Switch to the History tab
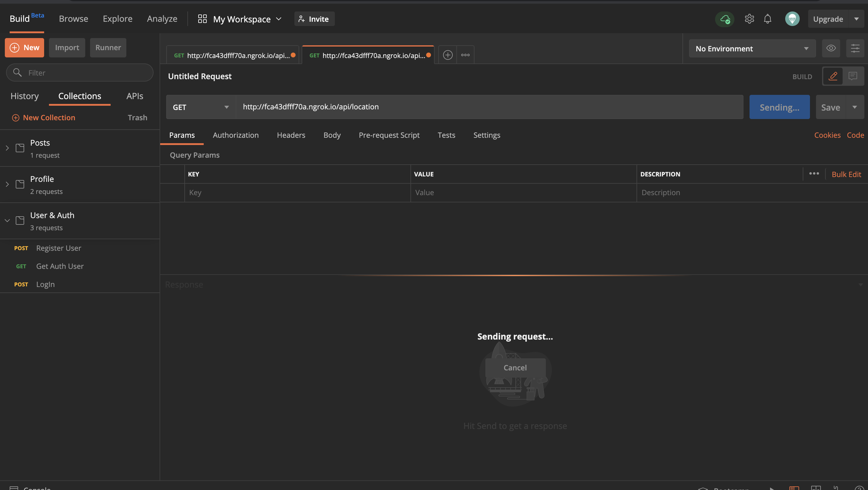This screenshot has width=868, height=490. click(x=24, y=96)
